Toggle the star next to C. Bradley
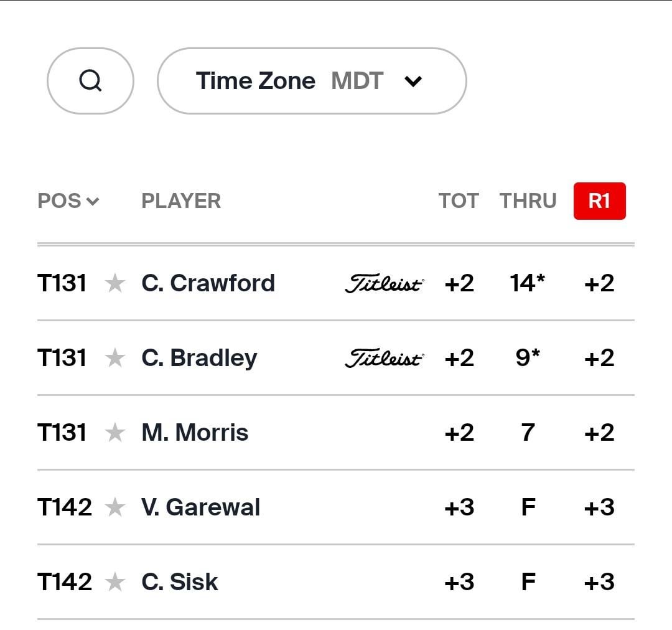This screenshot has width=672, height=630. 115,358
